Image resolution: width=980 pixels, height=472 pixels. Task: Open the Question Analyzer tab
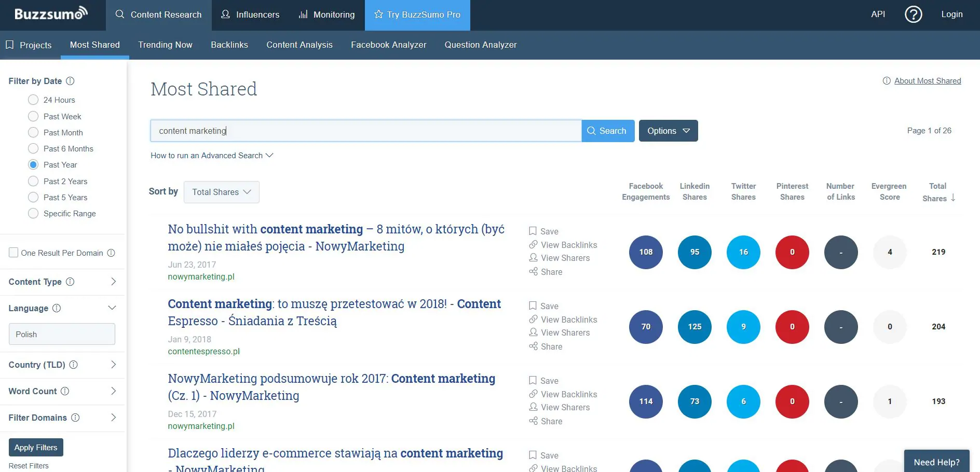481,45
